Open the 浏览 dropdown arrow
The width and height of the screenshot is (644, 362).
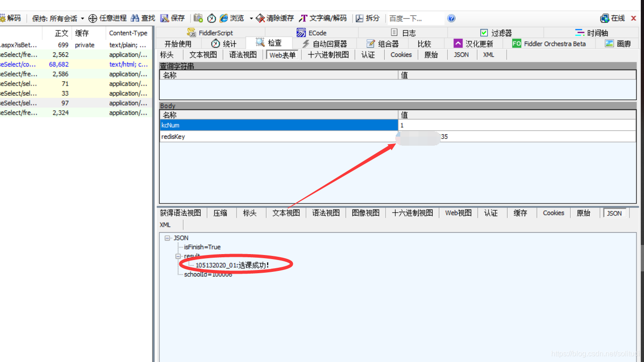[251, 19]
